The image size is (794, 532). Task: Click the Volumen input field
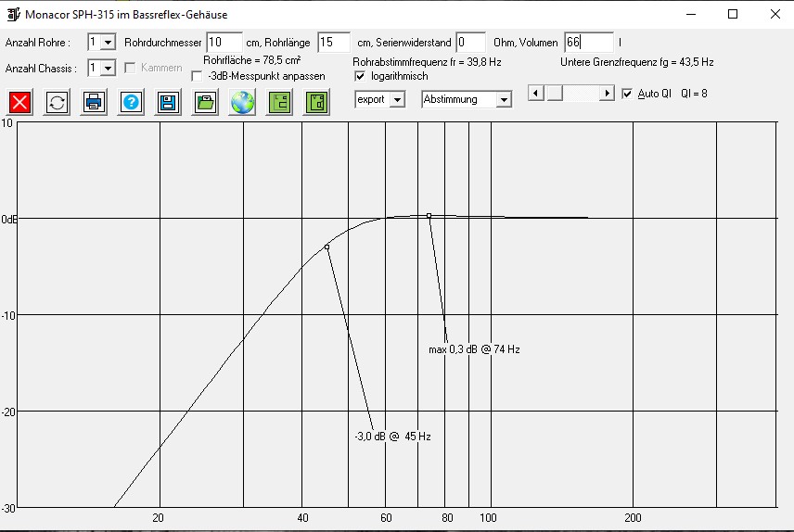[588, 43]
